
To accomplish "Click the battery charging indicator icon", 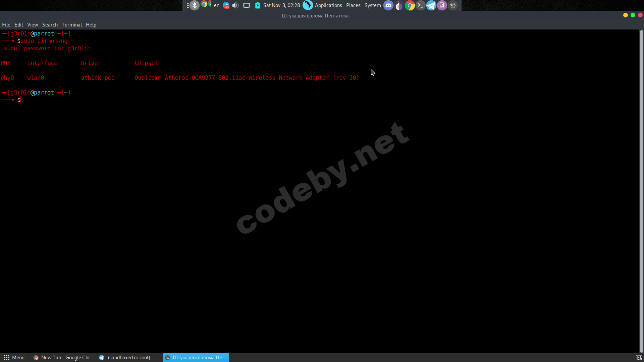I will [x=257, y=5].
